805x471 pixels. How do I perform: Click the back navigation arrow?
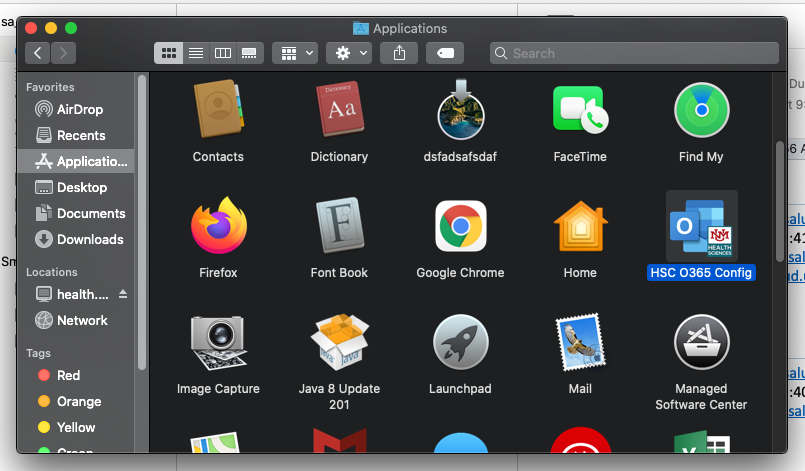coord(39,53)
